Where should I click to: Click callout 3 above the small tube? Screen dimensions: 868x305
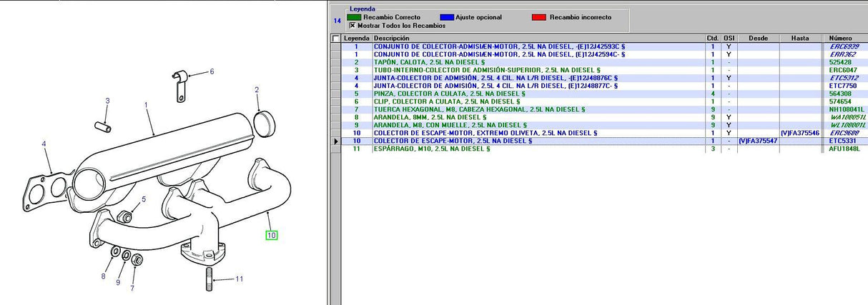click(x=107, y=101)
